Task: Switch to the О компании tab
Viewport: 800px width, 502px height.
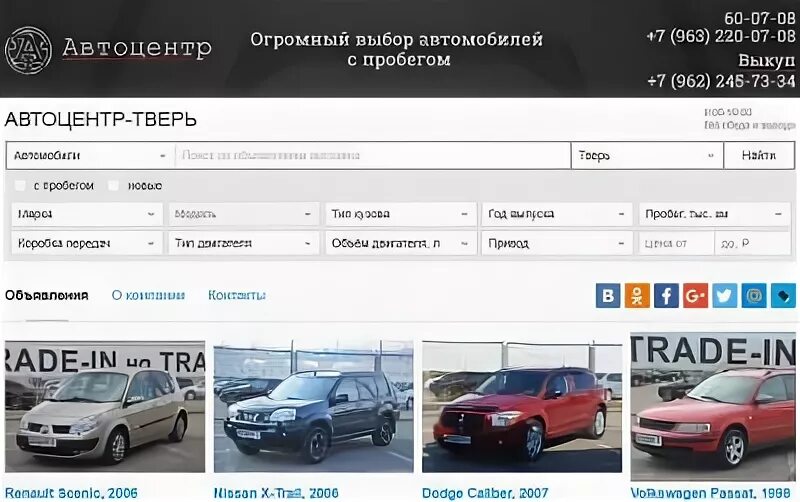Action: coord(148,295)
